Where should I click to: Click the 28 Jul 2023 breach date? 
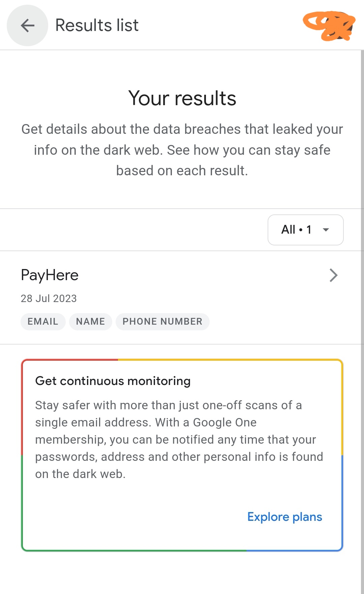coord(49,298)
